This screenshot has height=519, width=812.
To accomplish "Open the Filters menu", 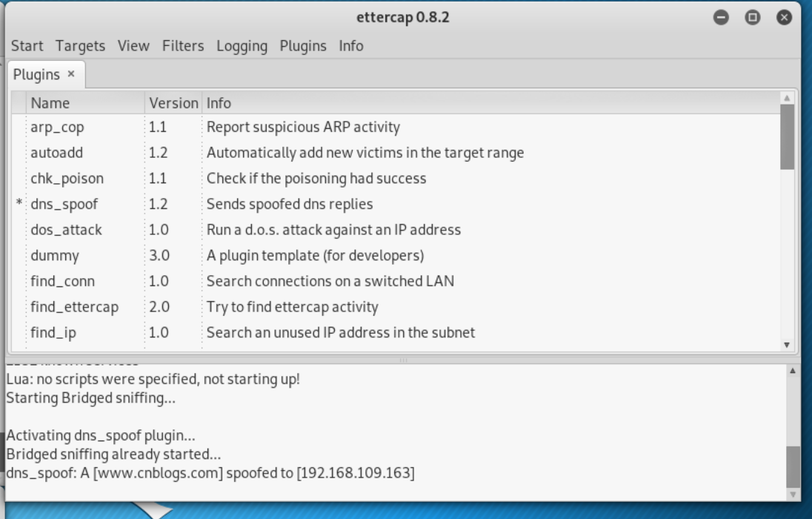I will (x=183, y=46).
